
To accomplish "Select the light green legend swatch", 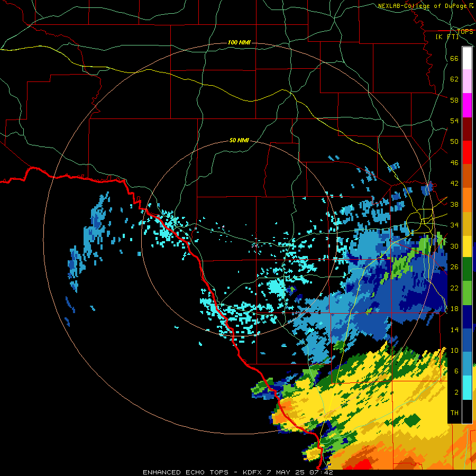I will pyautogui.click(x=467, y=292).
